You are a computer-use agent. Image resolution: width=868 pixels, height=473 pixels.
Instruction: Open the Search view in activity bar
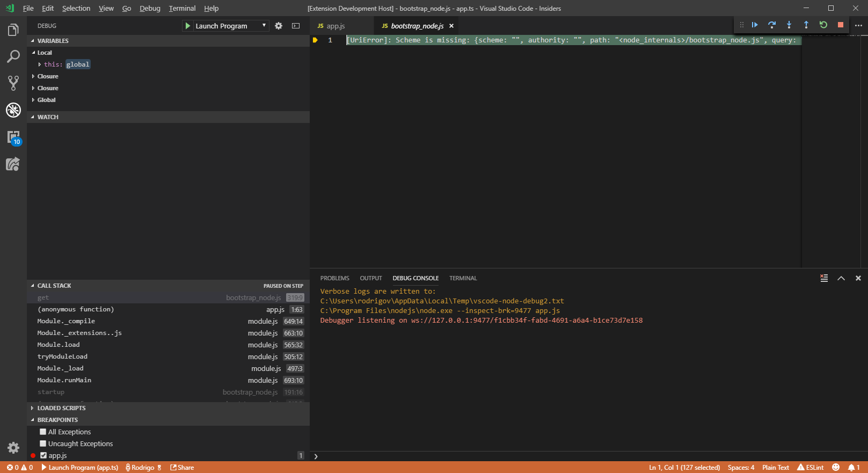(13, 56)
